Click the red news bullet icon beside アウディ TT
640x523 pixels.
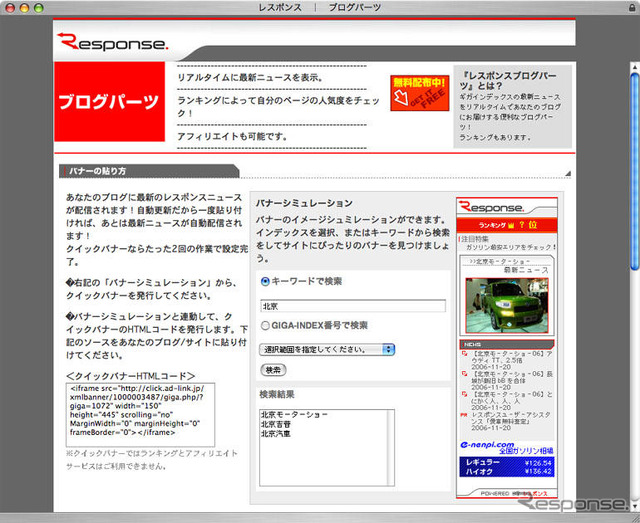464,354
